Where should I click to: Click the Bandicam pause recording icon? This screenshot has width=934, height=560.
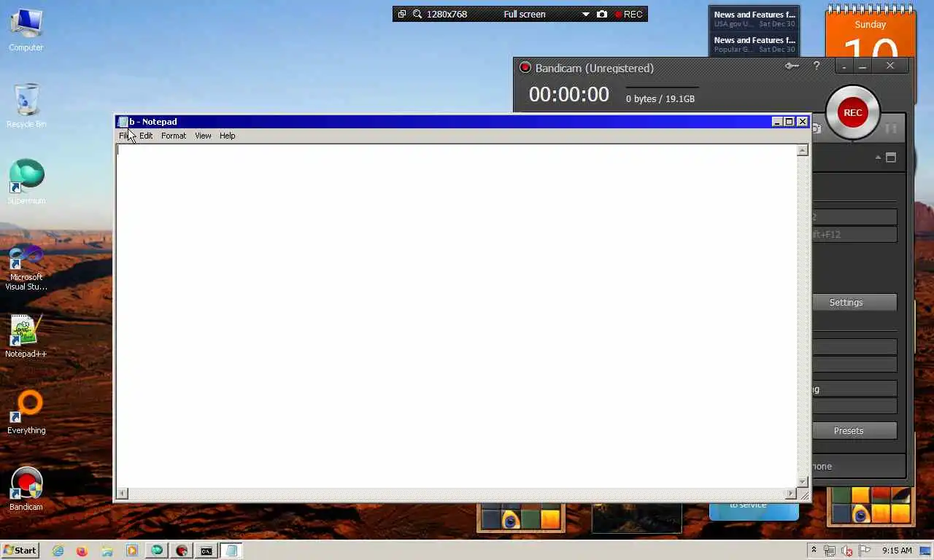point(890,129)
